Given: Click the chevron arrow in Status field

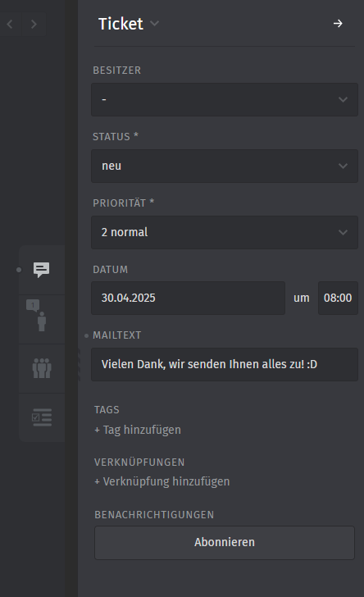Looking at the screenshot, I should click(343, 166).
